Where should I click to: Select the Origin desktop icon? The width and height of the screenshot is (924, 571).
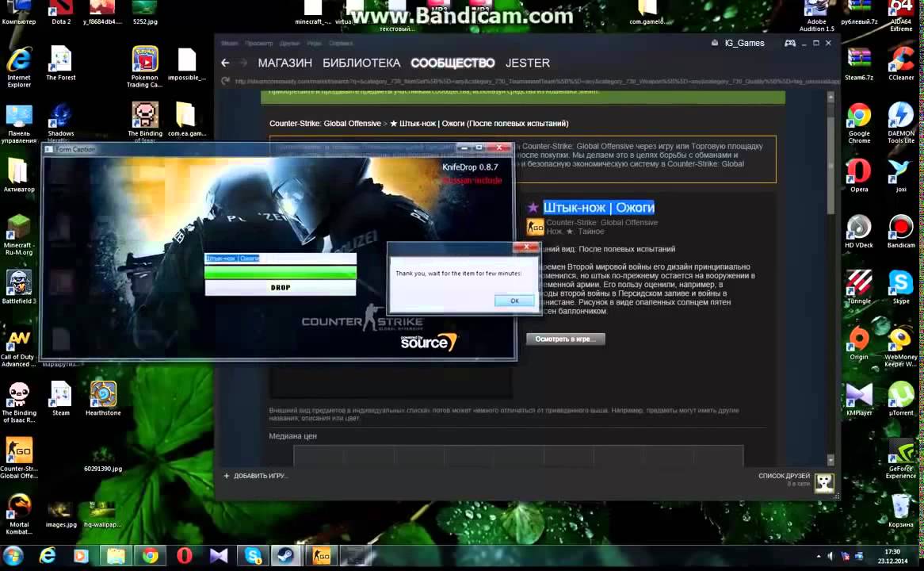point(859,343)
